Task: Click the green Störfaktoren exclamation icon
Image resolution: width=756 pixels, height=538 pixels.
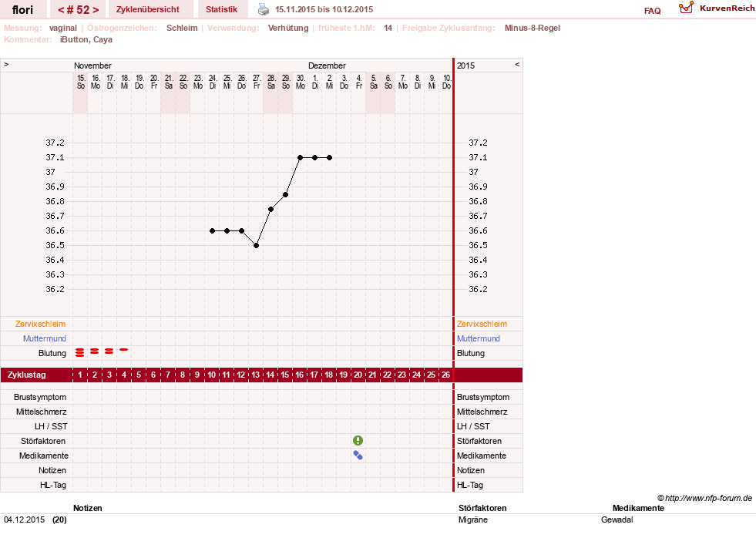Action: 358,440
